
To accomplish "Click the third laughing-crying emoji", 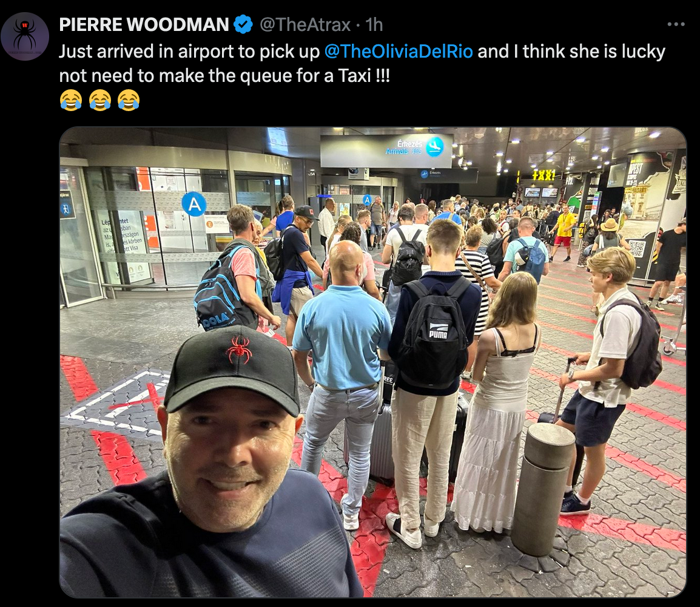I will pos(129,100).
